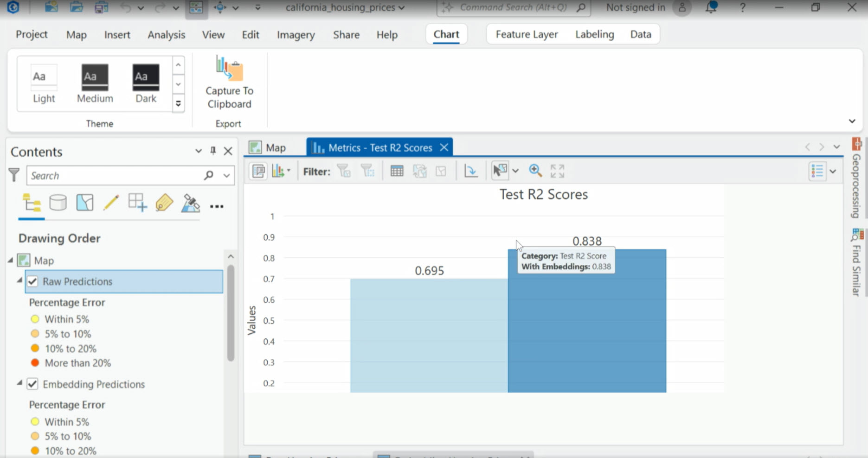Open more Contents list options (three dots)
This screenshot has width=868, height=458.
(217, 206)
